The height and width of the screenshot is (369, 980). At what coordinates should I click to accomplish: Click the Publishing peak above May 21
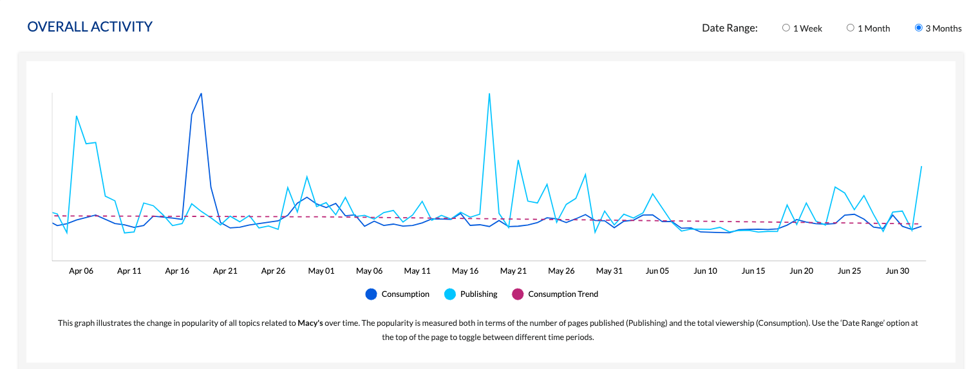coord(518,160)
